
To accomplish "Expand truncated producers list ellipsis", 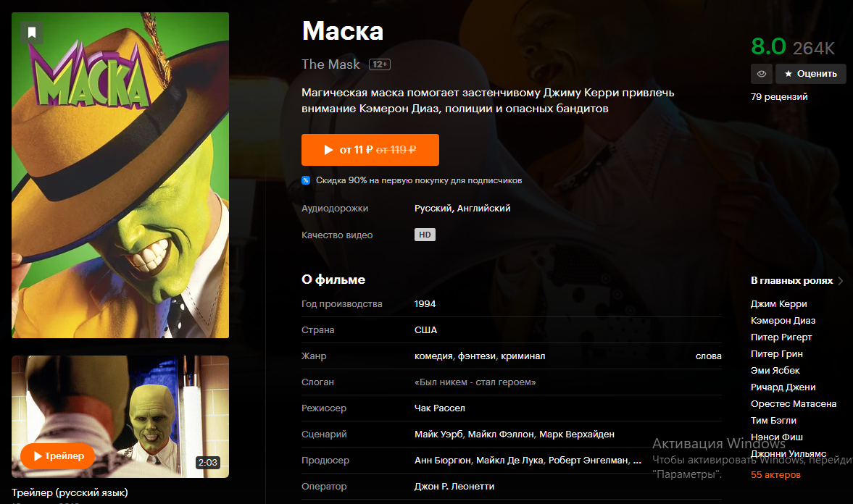I will pos(637,461).
